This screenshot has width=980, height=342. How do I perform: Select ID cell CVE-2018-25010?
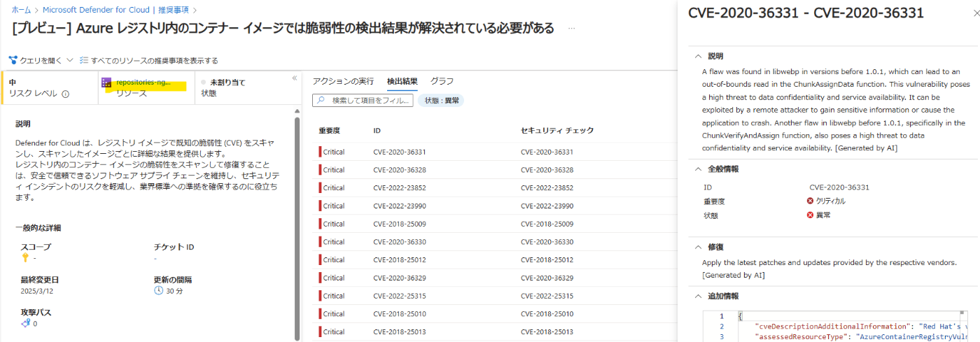pyautogui.click(x=400, y=313)
